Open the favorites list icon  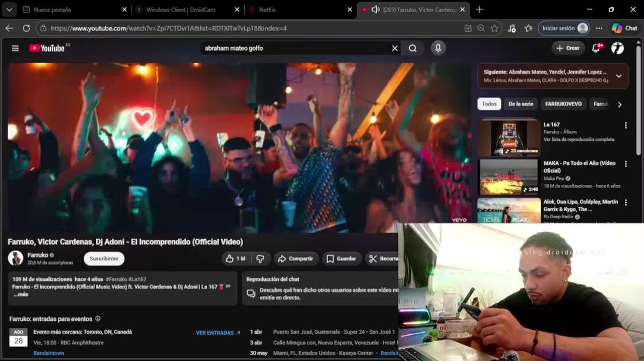click(528, 29)
